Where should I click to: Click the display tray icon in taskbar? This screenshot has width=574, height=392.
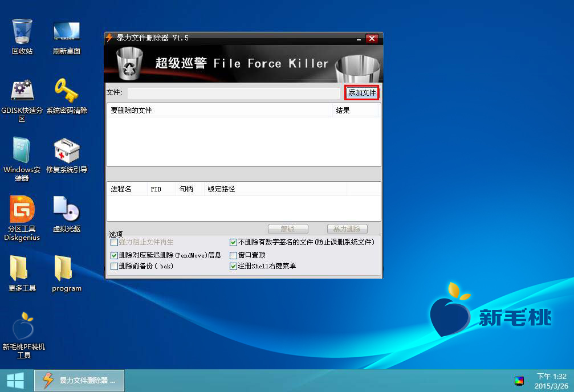(x=519, y=381)
